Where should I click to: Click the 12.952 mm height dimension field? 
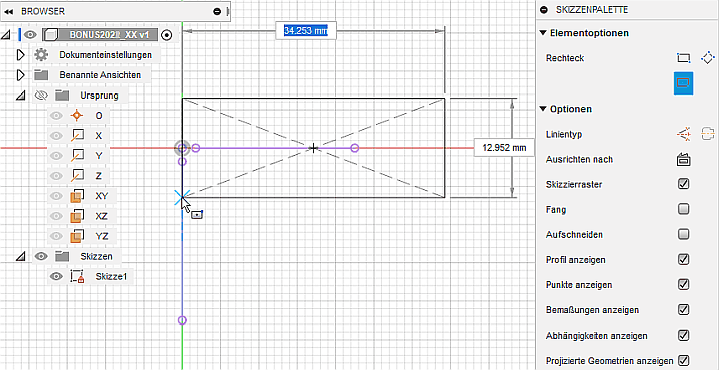(x=504, y=148)
